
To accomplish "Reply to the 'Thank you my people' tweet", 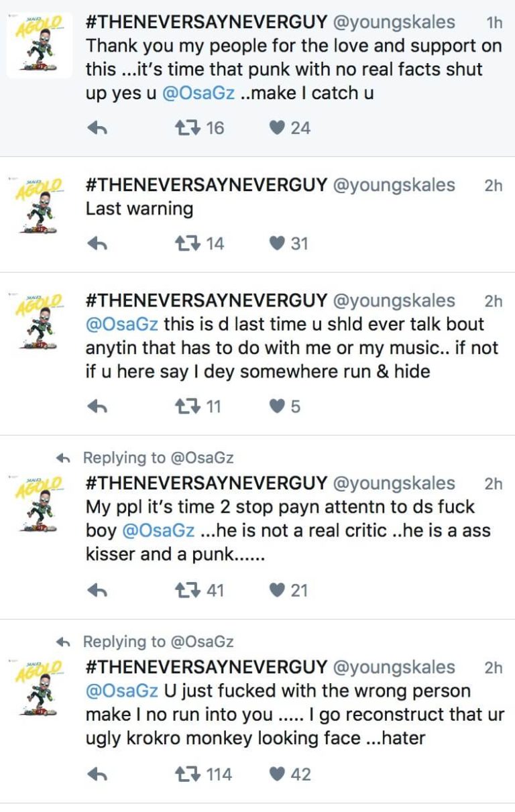I will [98, 129].
